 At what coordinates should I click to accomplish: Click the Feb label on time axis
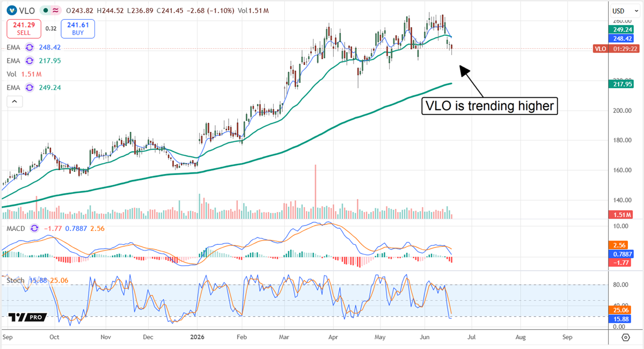point(242,338)
